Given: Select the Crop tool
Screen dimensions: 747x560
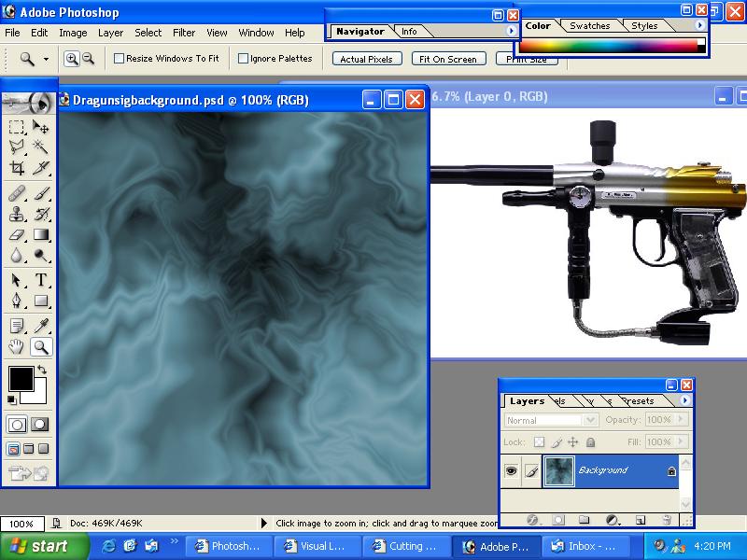Looking at the screenshot, I should coord(17,169).
